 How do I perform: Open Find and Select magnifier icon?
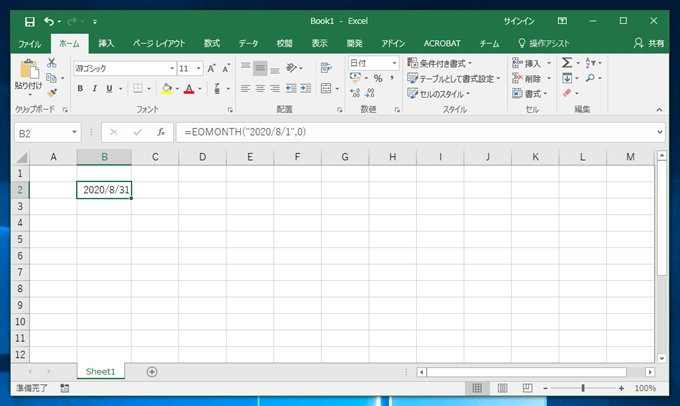tap(590, 78)
